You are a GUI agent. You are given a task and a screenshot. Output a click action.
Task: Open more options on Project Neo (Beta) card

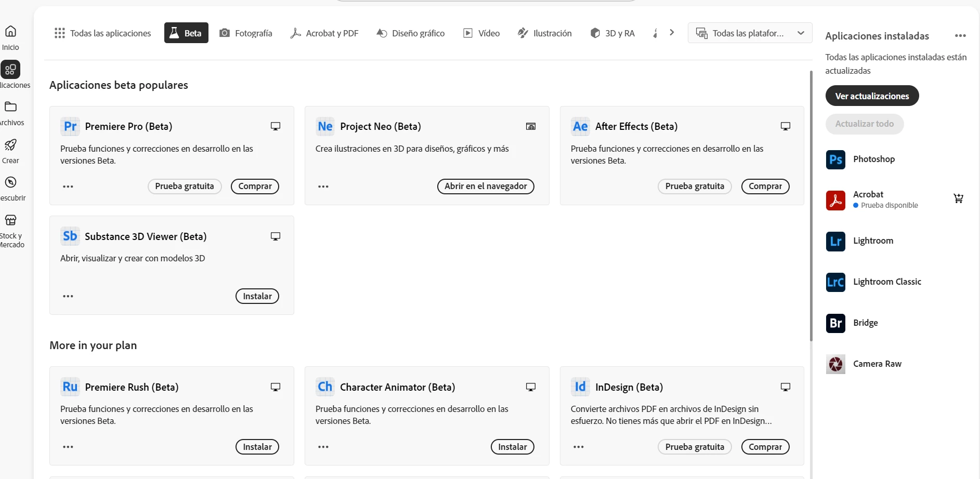[323, 187]
